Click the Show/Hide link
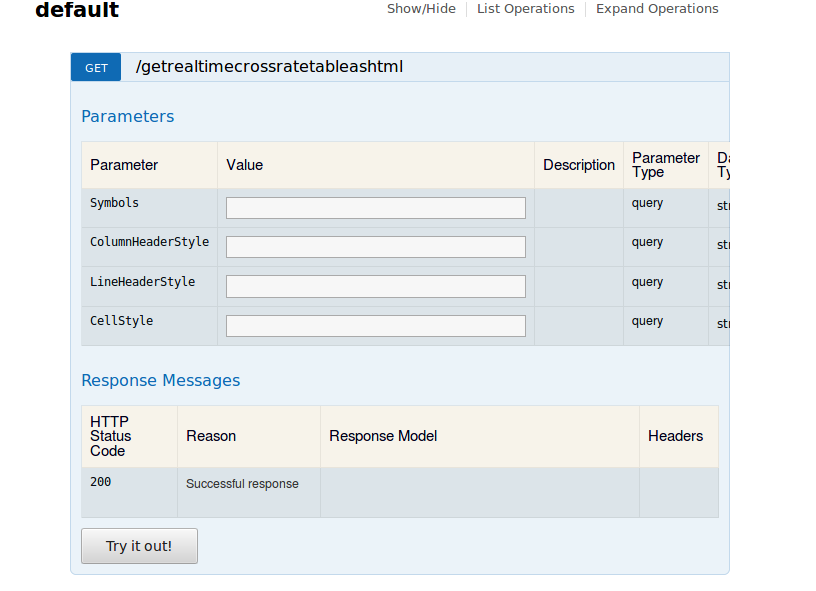 click(421, 9)
